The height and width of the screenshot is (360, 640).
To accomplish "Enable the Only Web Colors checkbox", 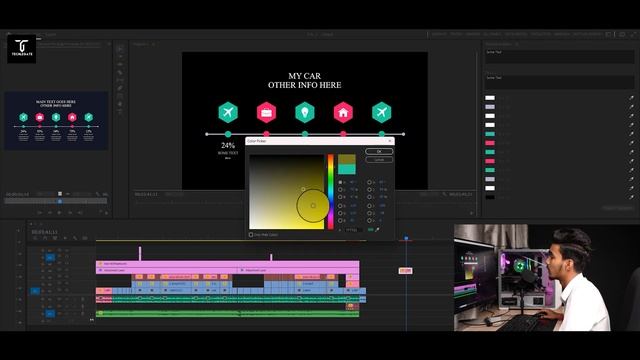I will point(251,235).
